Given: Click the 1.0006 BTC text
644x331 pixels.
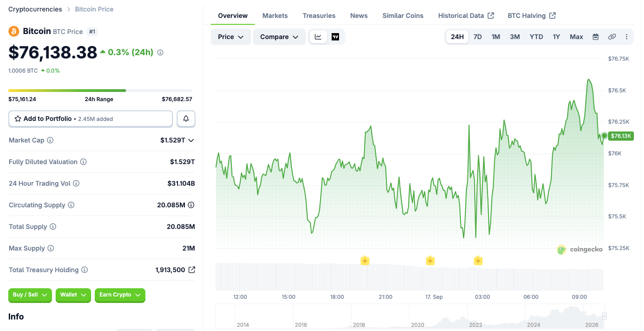Looking at the screenshot, I should click(23, 71).
